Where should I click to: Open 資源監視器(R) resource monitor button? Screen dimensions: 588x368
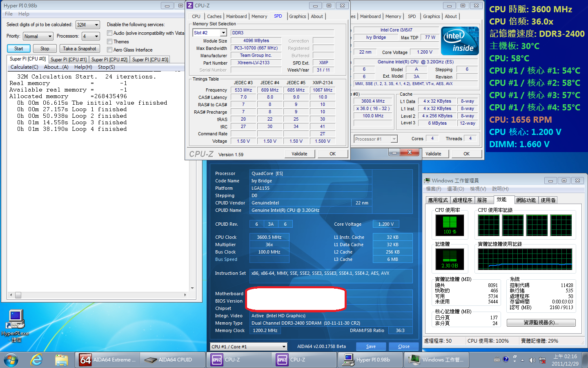tap(541, 323)
